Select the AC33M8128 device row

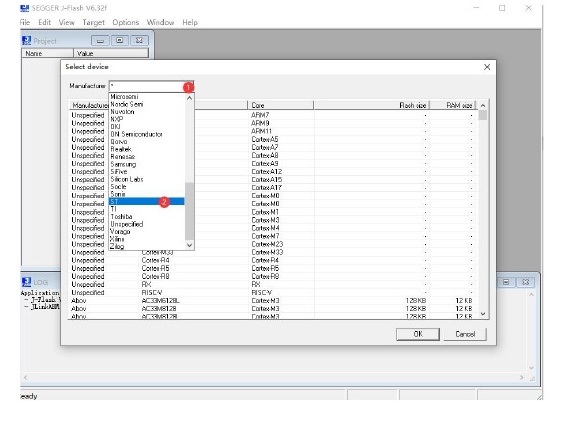(273, 309)
